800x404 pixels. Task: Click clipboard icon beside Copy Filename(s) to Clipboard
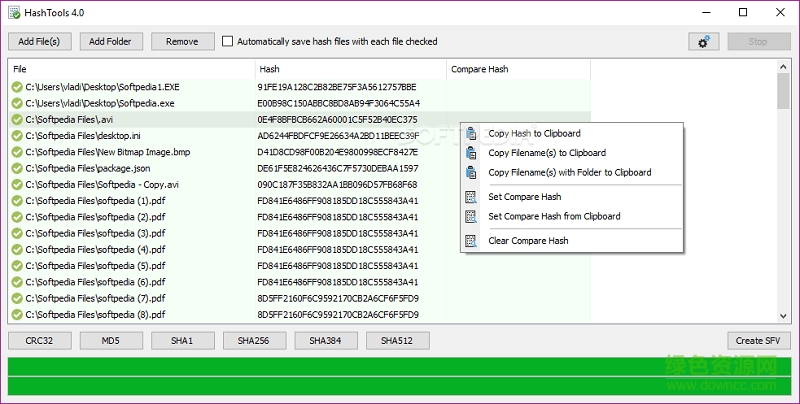(x=471, y=153)
